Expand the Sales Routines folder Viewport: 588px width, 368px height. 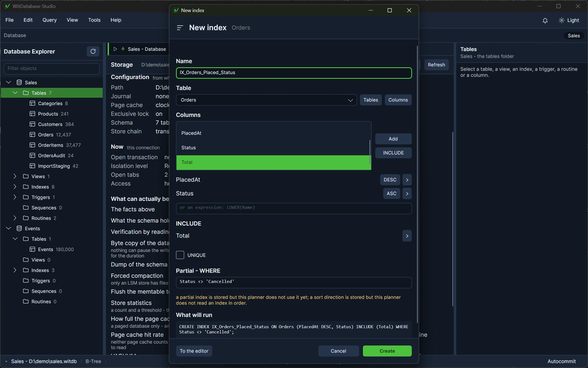point(15,218)
